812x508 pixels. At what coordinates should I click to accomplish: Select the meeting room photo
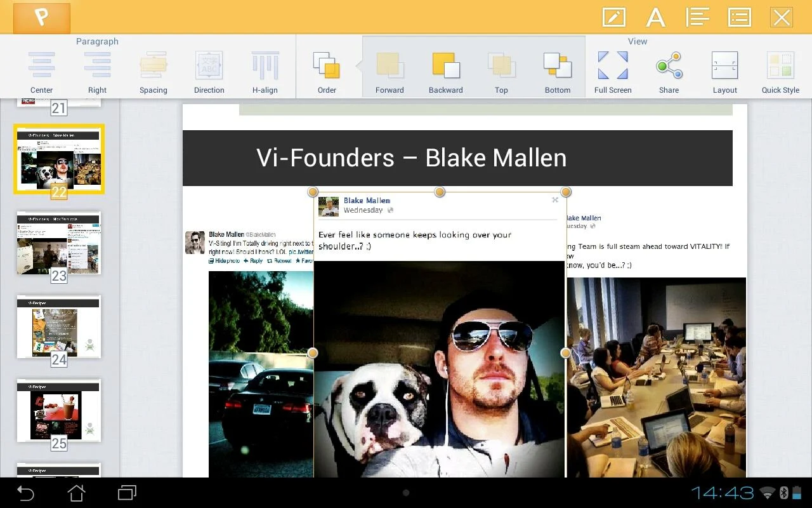pos(657,377)
